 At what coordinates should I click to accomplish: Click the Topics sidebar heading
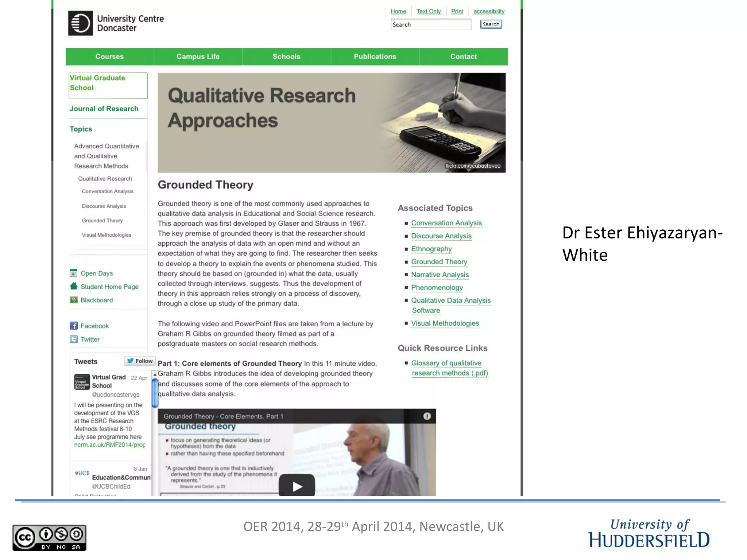tap(81, 129)
